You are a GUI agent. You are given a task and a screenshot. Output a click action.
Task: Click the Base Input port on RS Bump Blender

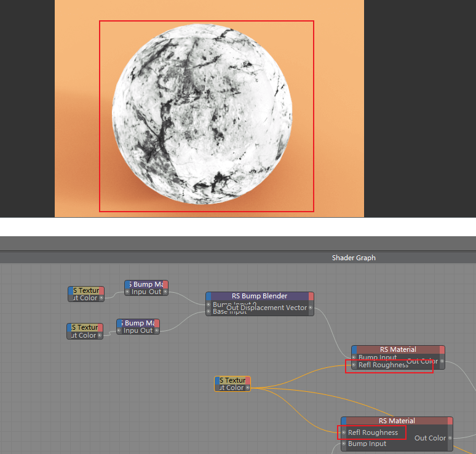click(x=208, y=311)
